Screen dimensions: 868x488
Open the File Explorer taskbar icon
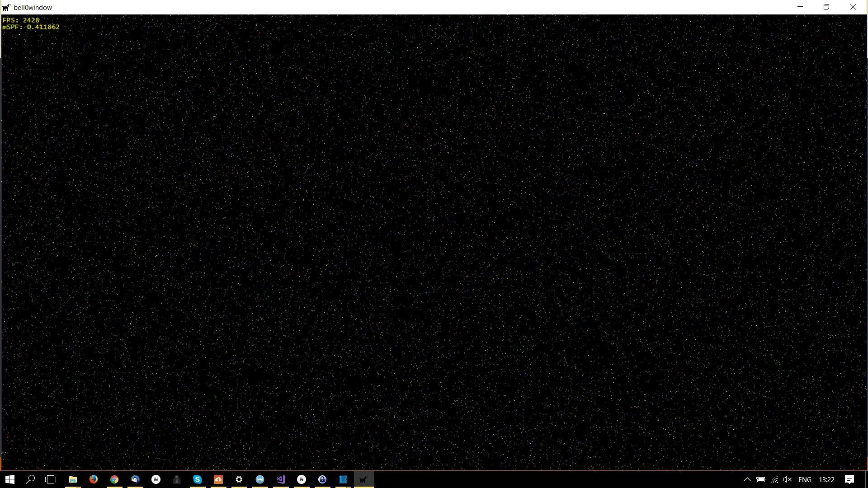(73, 479)
